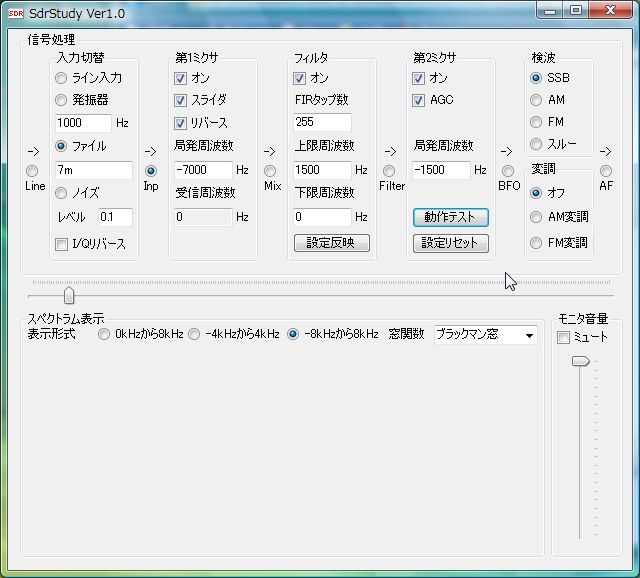Select Inp monitor point radio button
The image size is (640, 578).
tap(151, 171)
